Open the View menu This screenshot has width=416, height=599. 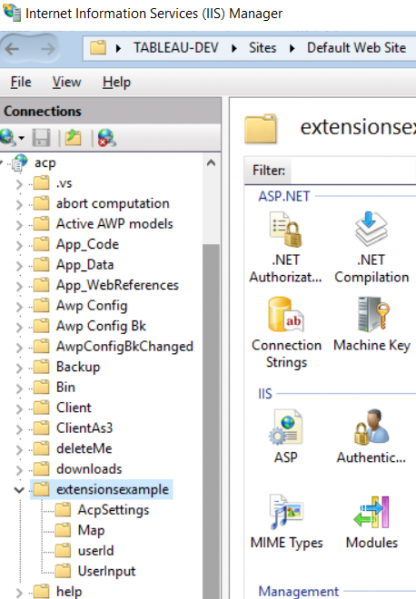pos(66,82)
